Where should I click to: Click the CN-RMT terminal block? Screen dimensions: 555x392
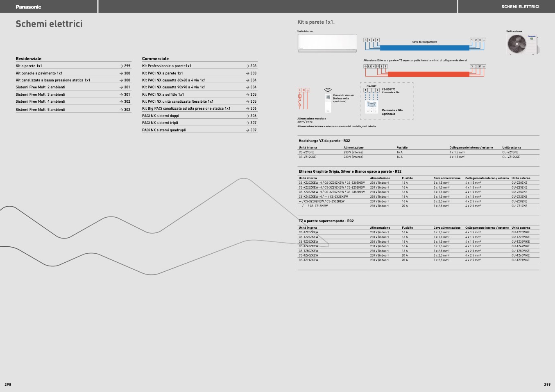(x=371, y=90)
